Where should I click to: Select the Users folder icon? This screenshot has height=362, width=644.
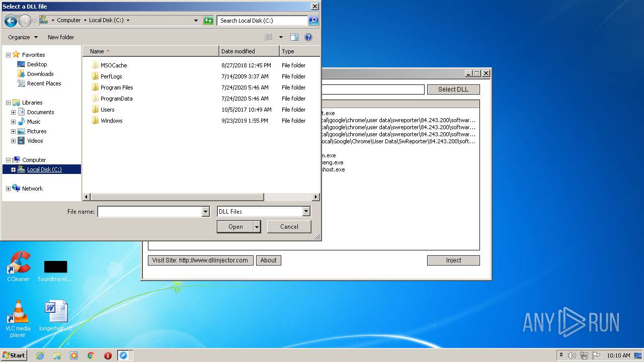tap(95, 110)
